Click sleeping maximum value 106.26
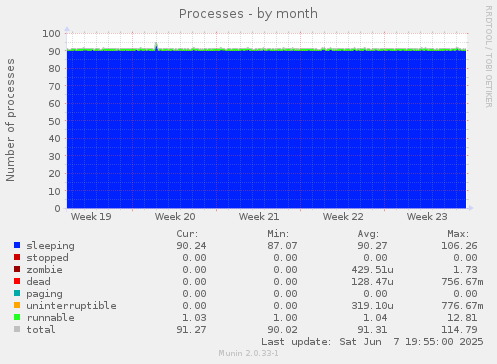 tap(459, 246)
